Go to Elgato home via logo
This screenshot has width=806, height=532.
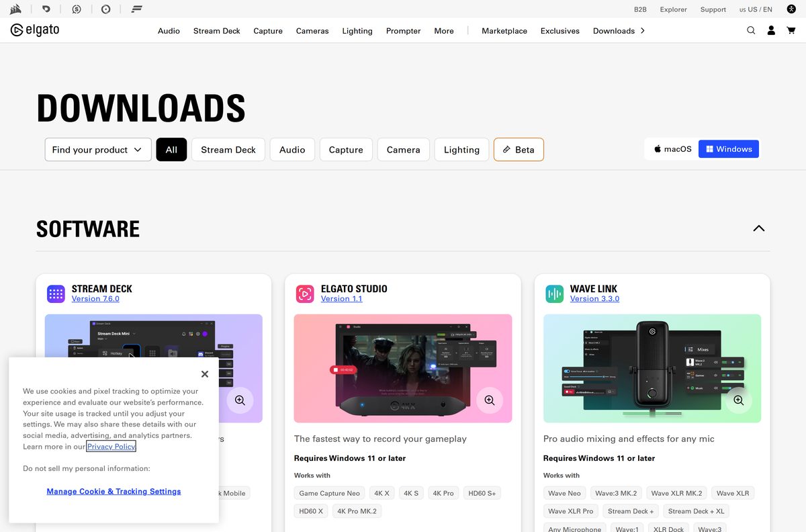(x=35, y=30)
